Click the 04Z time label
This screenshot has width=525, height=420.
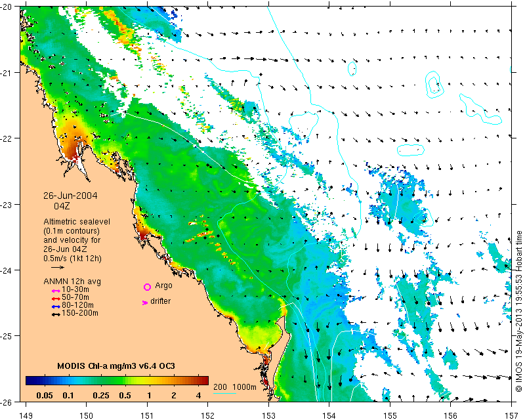pos(62,205)
